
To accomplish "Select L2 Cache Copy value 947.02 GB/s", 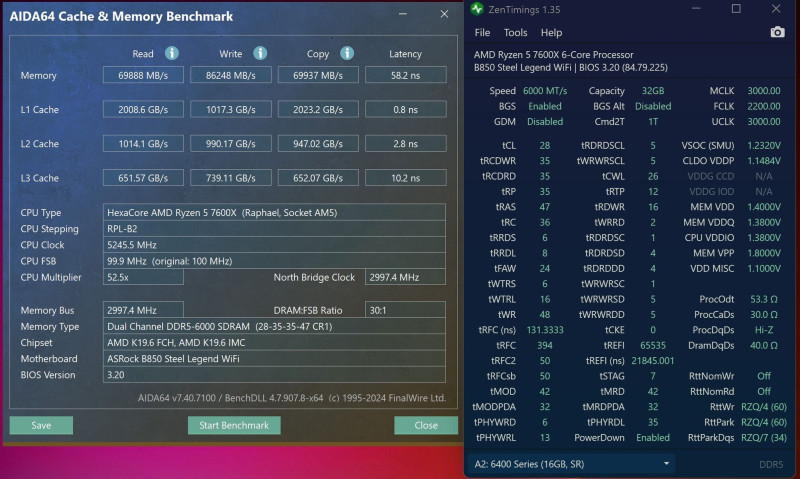I will coord(318,143).
